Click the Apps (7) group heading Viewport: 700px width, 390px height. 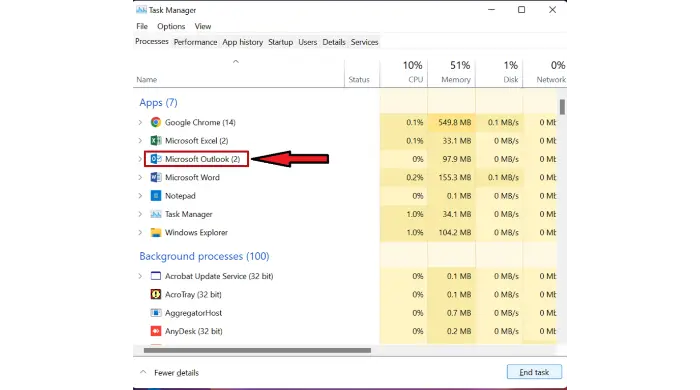point(158,103)
